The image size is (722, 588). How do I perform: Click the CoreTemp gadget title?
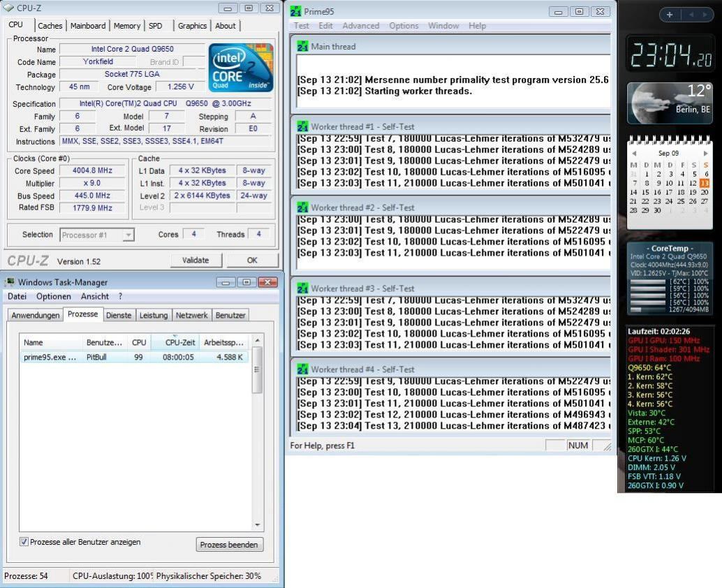tap(670, 248)
